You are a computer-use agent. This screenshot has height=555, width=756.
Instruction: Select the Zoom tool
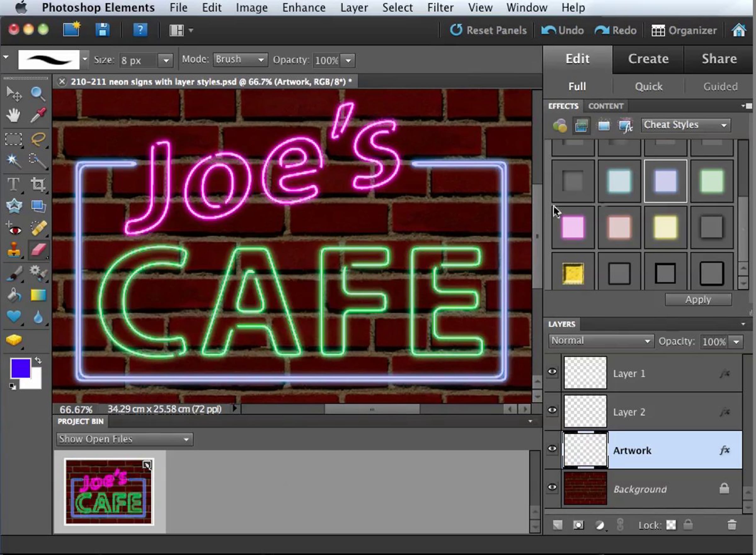click(38, 94)
